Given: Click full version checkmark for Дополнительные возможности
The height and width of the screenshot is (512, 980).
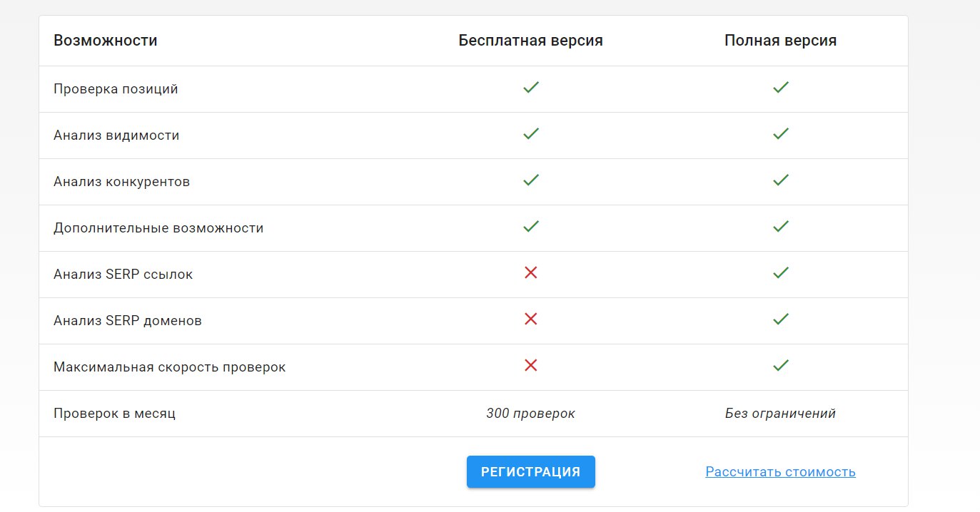Looking at the screenshot, I should point(780,227).
